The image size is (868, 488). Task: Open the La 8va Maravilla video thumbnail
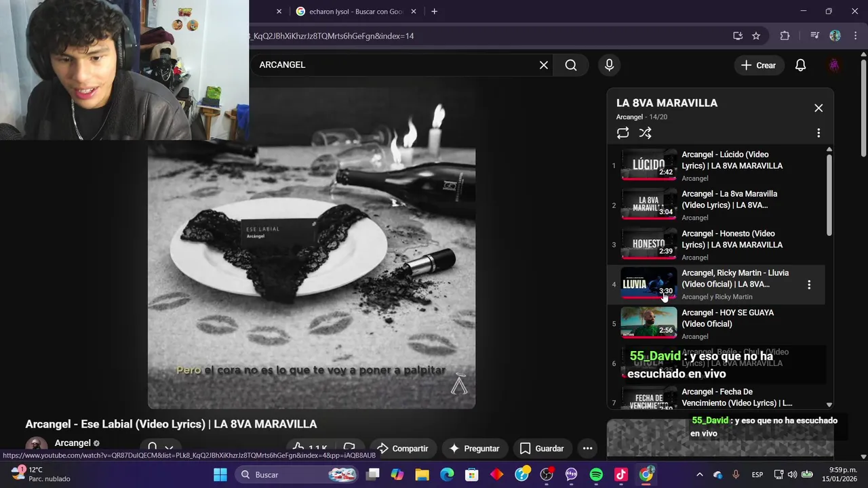(649, 204)
